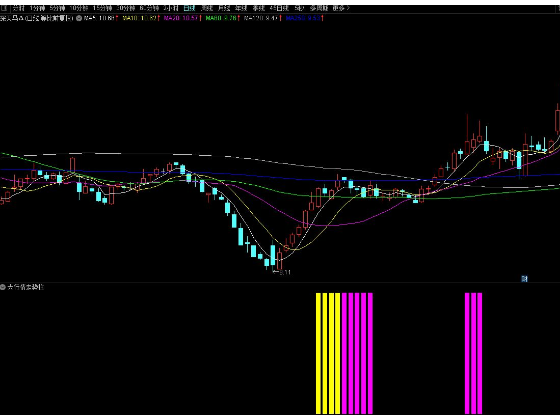Click the MA20 magenta indicator label
Viewport: 560px width, 415px height.
click(182, 18)
